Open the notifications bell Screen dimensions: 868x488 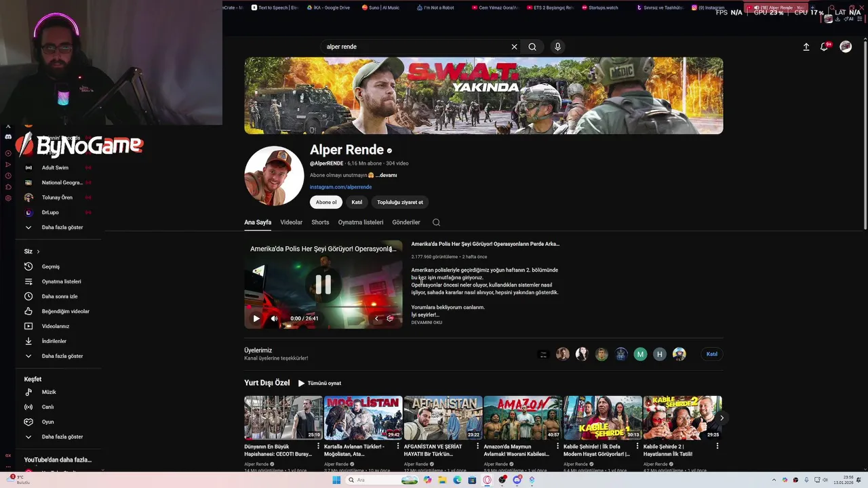(824, 47)
